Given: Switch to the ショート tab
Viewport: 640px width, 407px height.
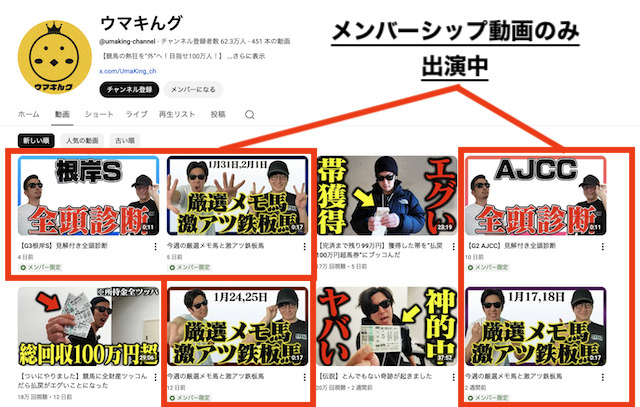Looking at the screenshot, I should click(98, 115).
